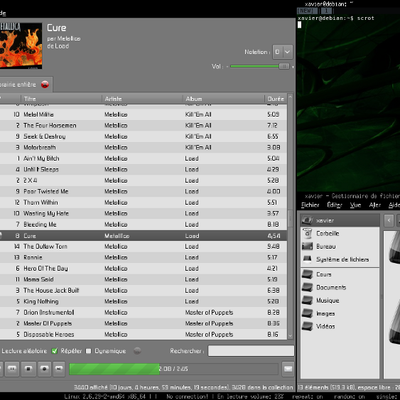Open the Aller menu in file manager
Screen dimensions: 400x400
(x=375, y=205)
